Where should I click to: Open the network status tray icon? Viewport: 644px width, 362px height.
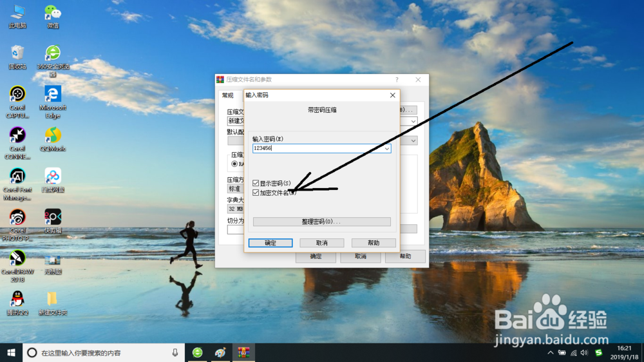tap(574, 352)
